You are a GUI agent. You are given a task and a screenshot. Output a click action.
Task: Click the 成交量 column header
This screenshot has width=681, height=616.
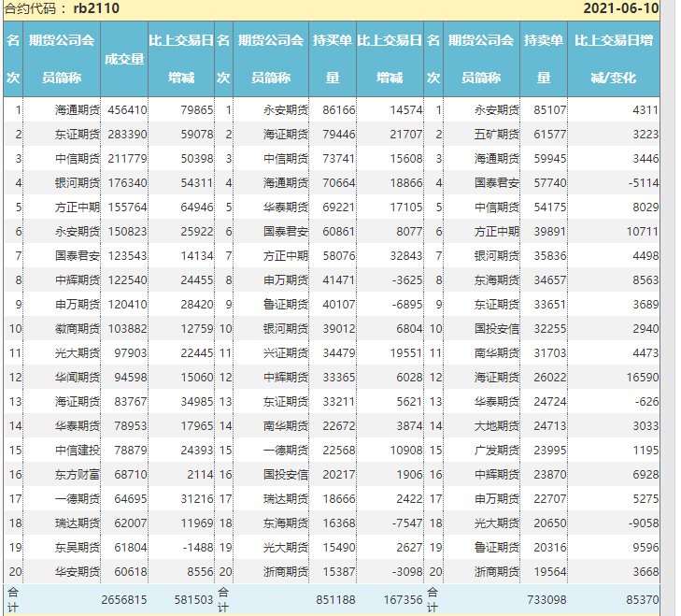[x=123, y=59]
